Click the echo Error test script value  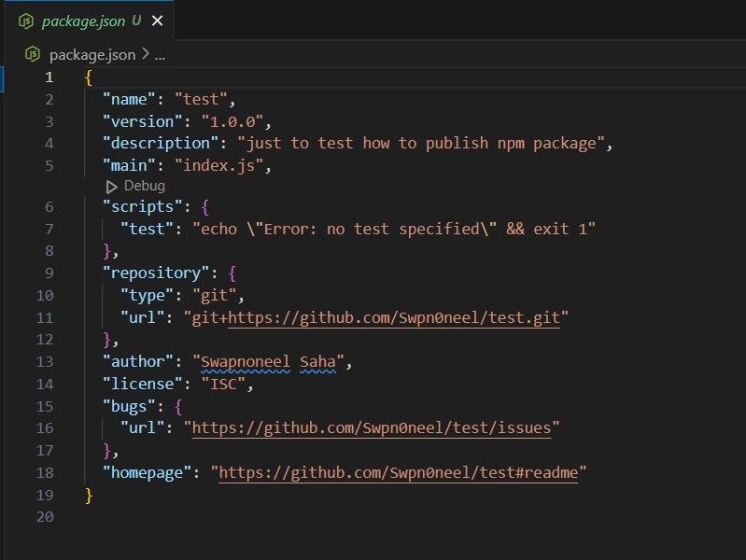pyautogui.click(x=394, y=229)
